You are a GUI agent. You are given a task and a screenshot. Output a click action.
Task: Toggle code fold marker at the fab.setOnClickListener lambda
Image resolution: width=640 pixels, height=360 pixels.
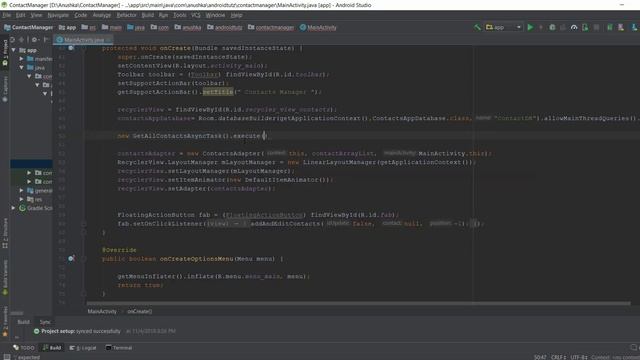[83, 224]
